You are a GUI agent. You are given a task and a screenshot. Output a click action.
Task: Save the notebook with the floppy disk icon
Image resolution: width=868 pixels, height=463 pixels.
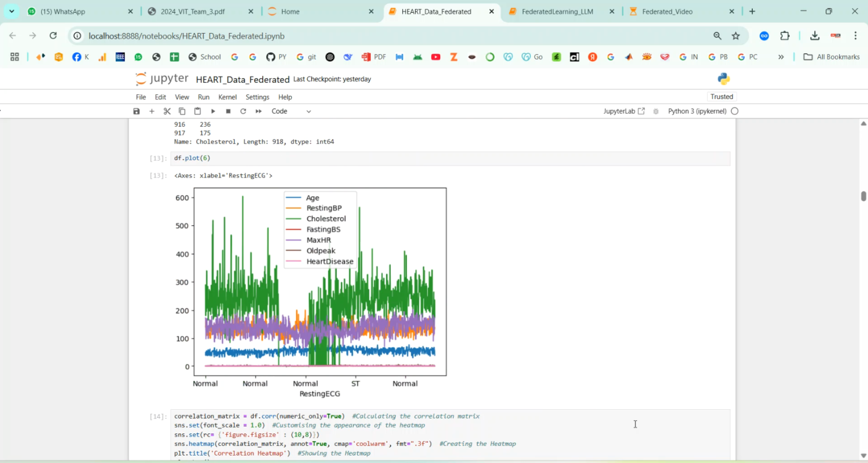click(137, 111)
